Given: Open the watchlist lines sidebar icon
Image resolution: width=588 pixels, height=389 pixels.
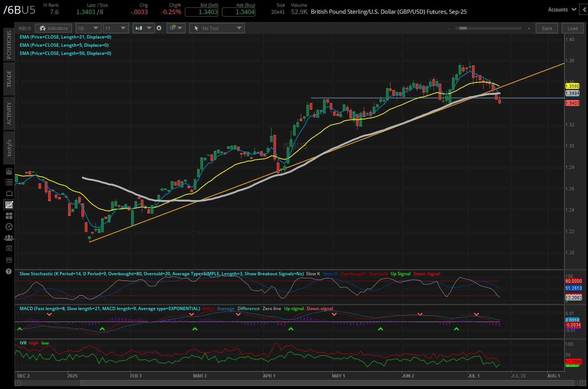Looking at the screenshot, I should 9,182.
